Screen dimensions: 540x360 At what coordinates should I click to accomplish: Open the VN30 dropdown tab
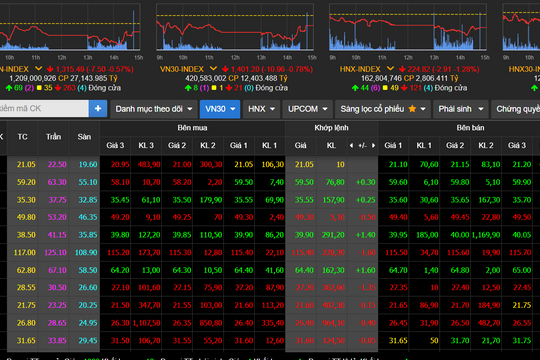click(220, 109)
